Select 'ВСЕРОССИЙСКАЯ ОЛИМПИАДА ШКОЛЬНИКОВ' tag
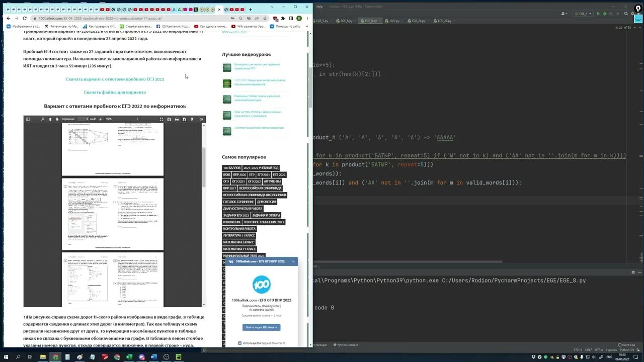This screenshot has height=362, width=644. click(x=255, y=195)
